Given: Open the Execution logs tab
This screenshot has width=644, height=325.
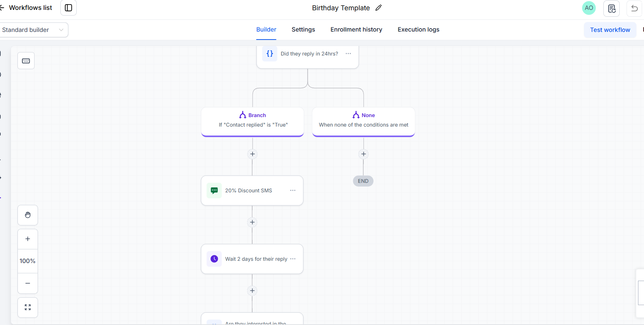Looking at the screenshot, I should coord(418,30).
